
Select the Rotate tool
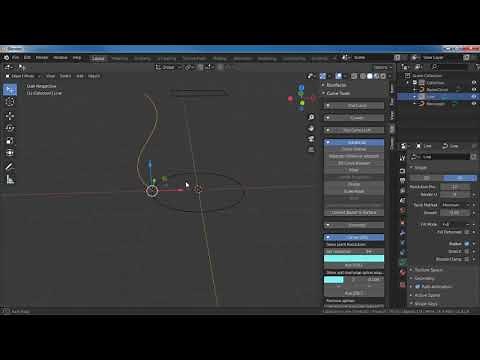[10, 128]
